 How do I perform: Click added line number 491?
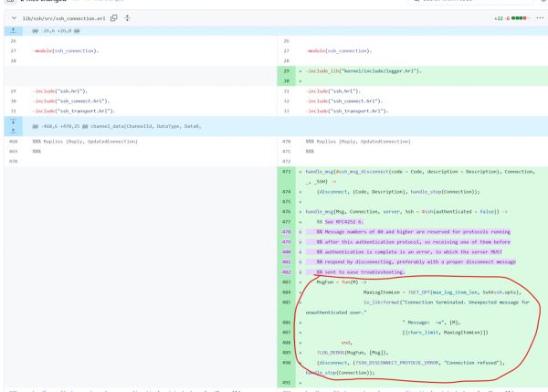pyautogui.click(x=286, y=383)
